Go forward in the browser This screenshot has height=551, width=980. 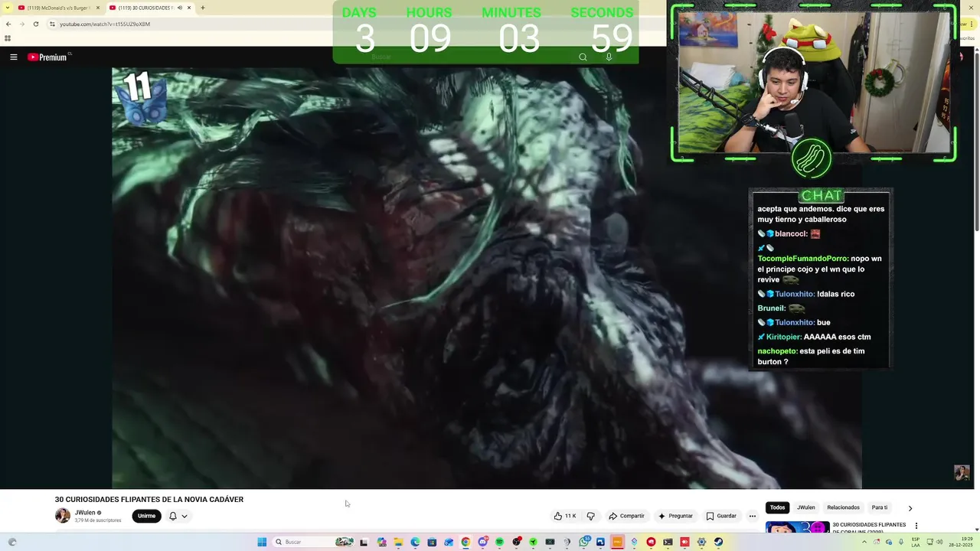(x=21, y=24)
